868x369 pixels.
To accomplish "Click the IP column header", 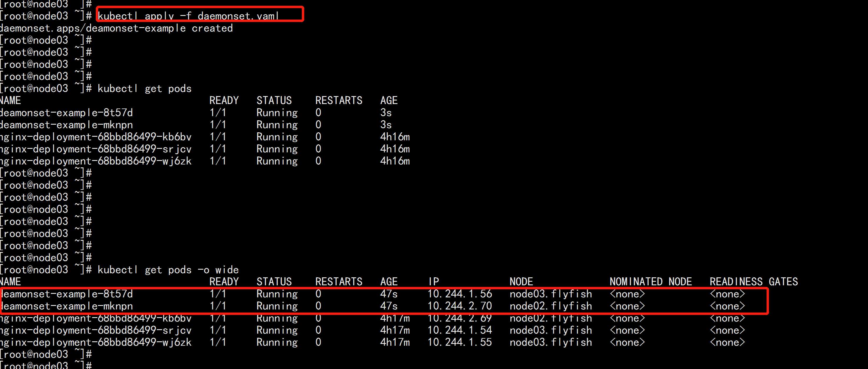I will click(433, 281).
